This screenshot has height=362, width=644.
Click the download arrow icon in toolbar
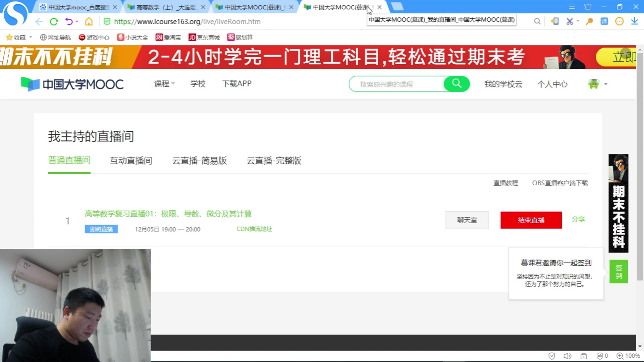coord(634,21)
